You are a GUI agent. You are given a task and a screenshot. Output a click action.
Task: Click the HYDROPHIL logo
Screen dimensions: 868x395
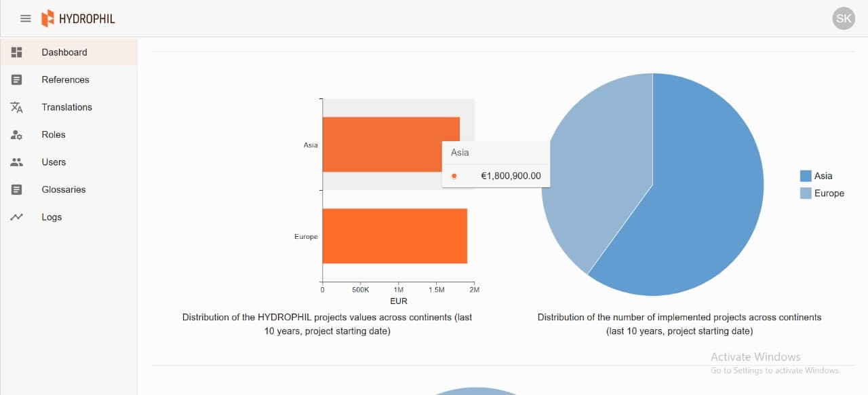click(78, 18)
